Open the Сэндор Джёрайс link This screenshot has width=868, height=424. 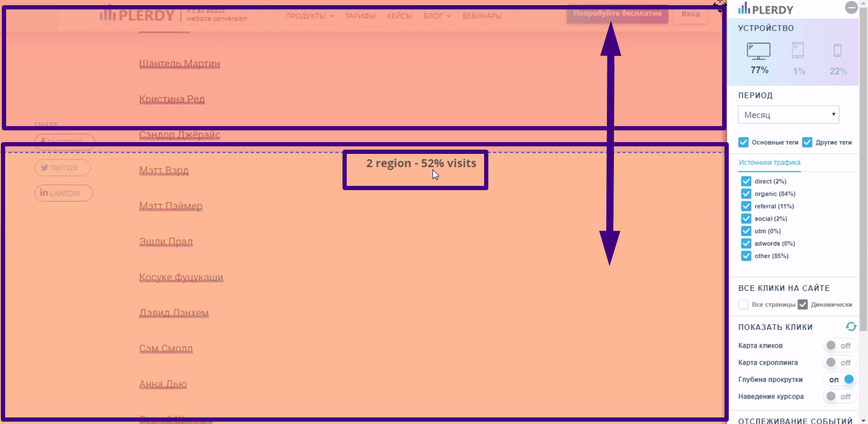179,135
